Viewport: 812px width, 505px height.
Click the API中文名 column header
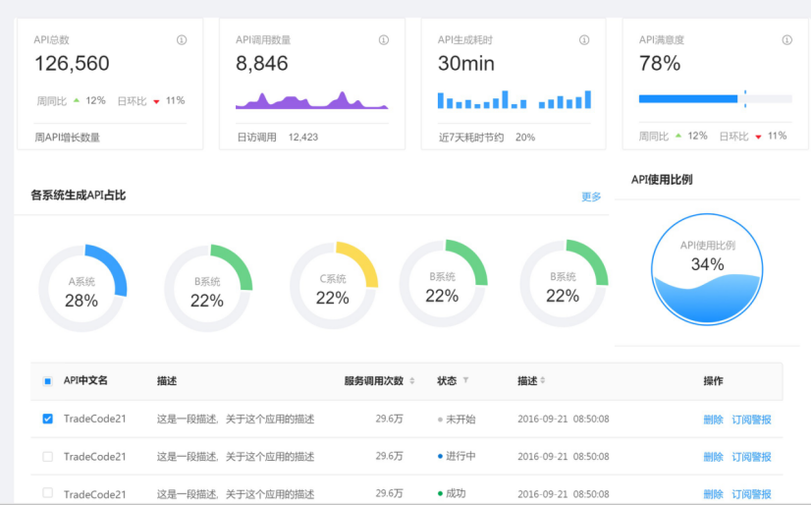[85, 380]
